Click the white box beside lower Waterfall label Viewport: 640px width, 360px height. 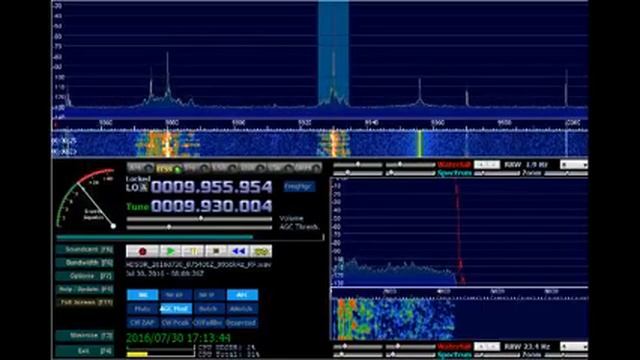coord(487,347)
